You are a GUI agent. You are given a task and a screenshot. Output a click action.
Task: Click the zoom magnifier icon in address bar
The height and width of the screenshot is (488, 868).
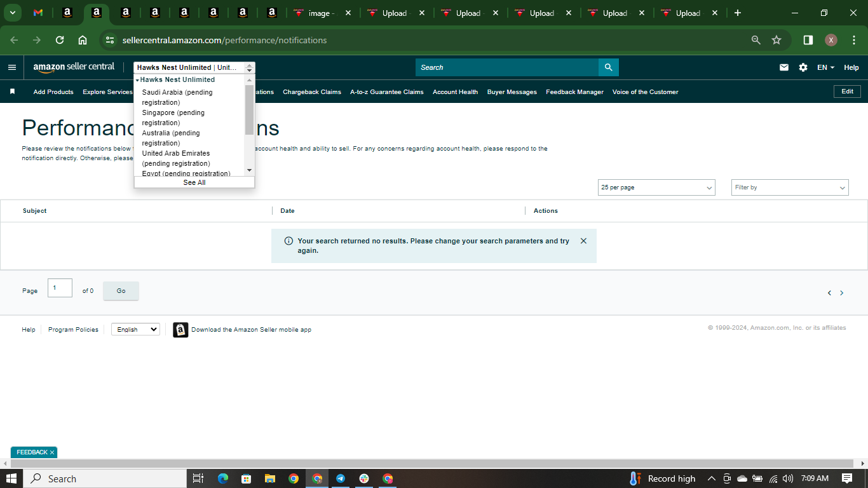pos(756,40)
